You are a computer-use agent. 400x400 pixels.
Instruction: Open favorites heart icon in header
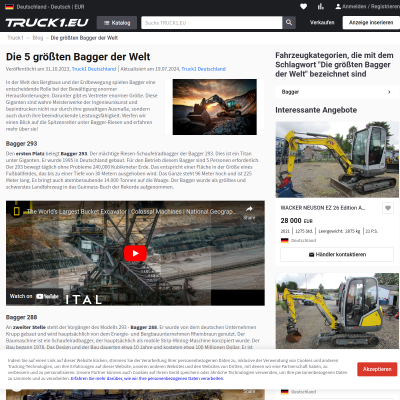pyautogui.click(x=303, y=6)
